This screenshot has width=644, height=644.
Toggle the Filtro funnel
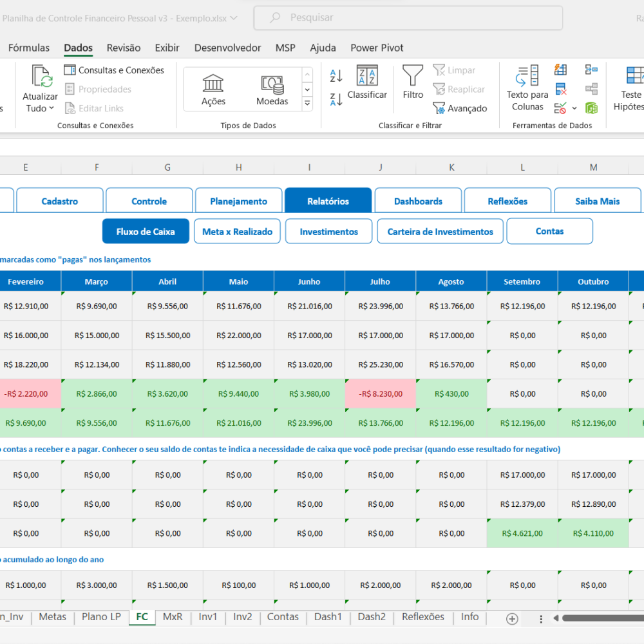click(413, 82)
